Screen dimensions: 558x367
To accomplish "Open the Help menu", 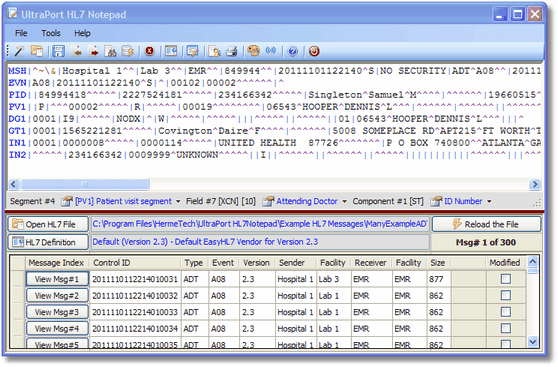I will tap(82, 33).
